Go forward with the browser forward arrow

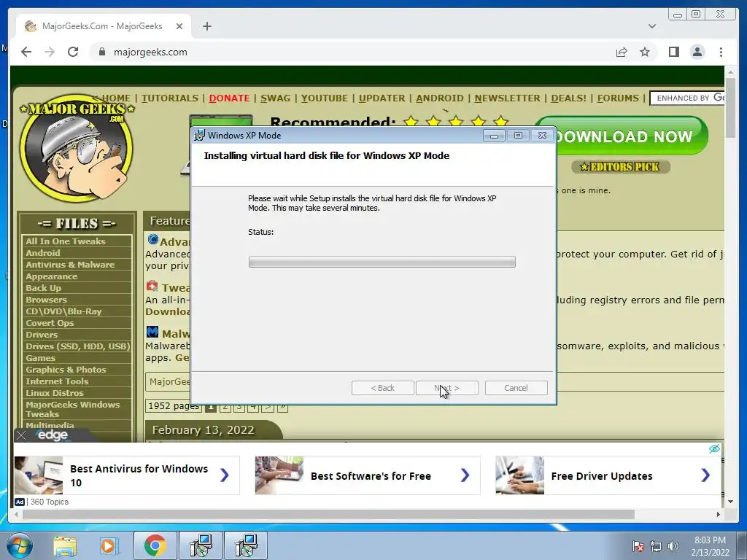click(50, 52)
